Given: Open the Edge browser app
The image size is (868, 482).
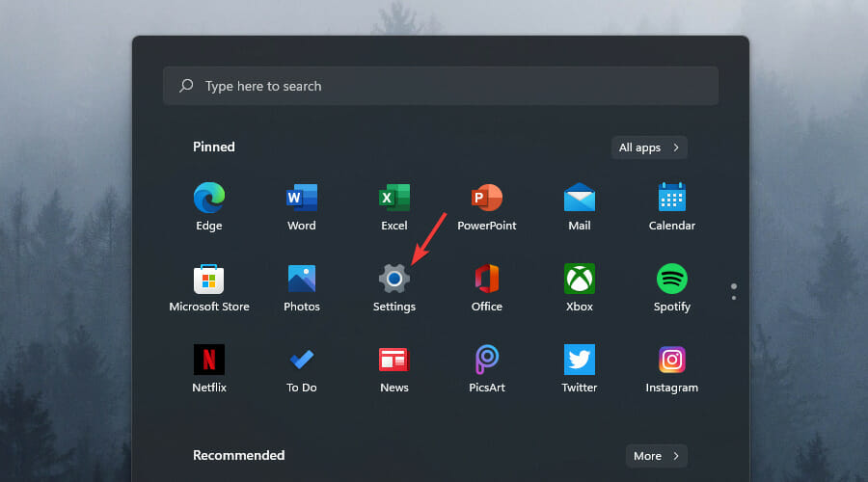Looking at the screenshot, I should [209, 198].
